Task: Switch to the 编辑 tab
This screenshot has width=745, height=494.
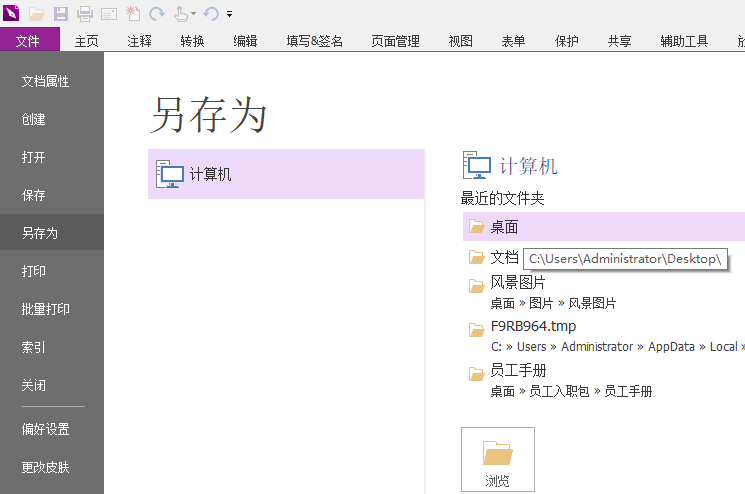Action: coord(245,41)
